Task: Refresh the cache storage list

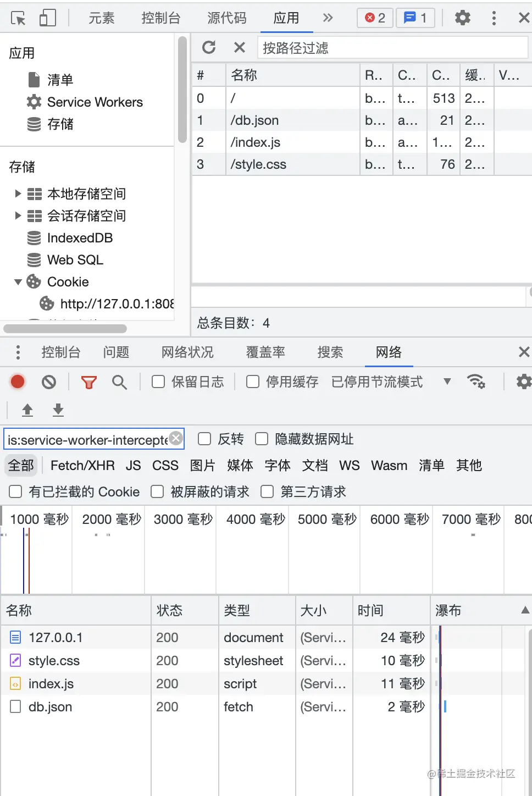Action: [x=209, y=47]
